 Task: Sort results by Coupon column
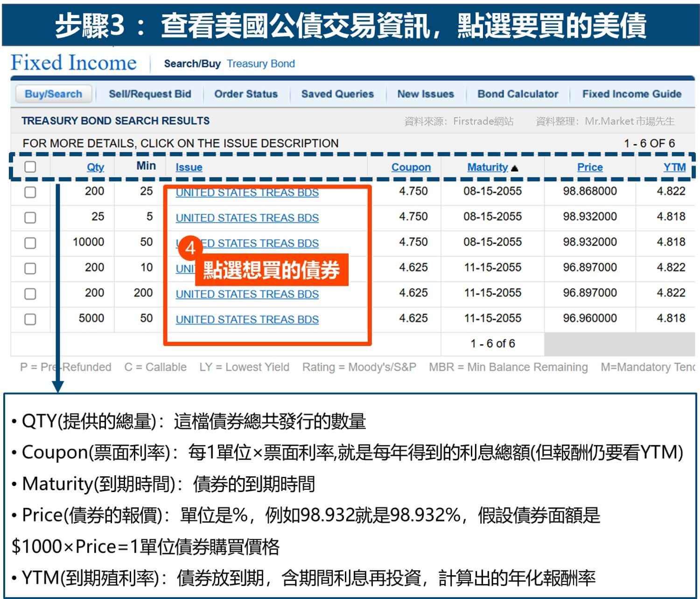click(411, 167)
